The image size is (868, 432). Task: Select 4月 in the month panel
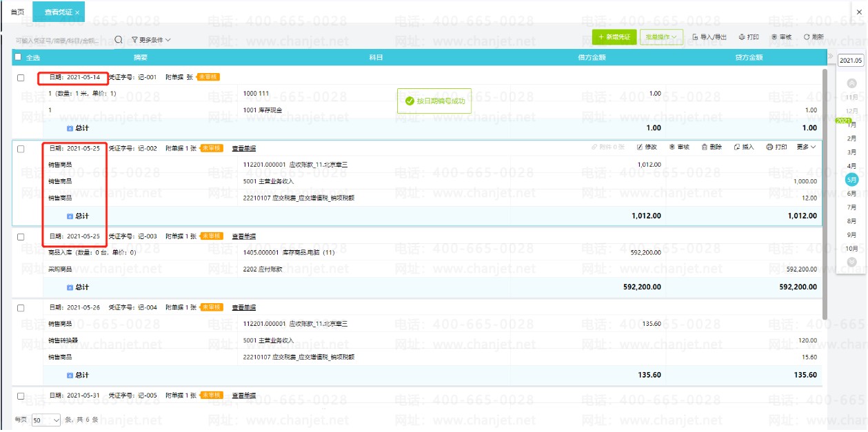[852, 166]
